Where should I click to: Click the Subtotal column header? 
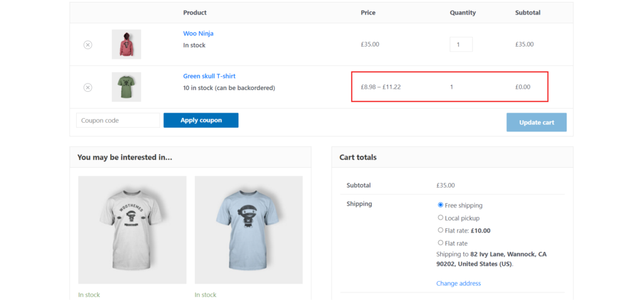pos(528,13)
